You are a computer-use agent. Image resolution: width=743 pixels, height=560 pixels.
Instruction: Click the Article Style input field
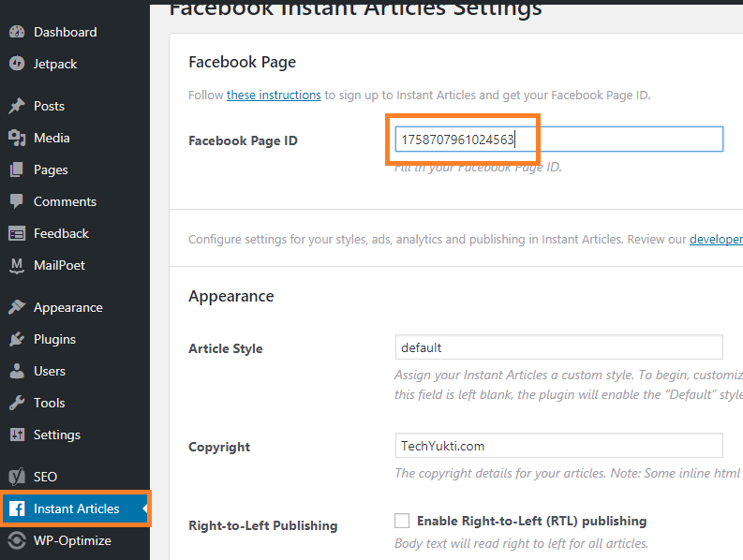559,347
